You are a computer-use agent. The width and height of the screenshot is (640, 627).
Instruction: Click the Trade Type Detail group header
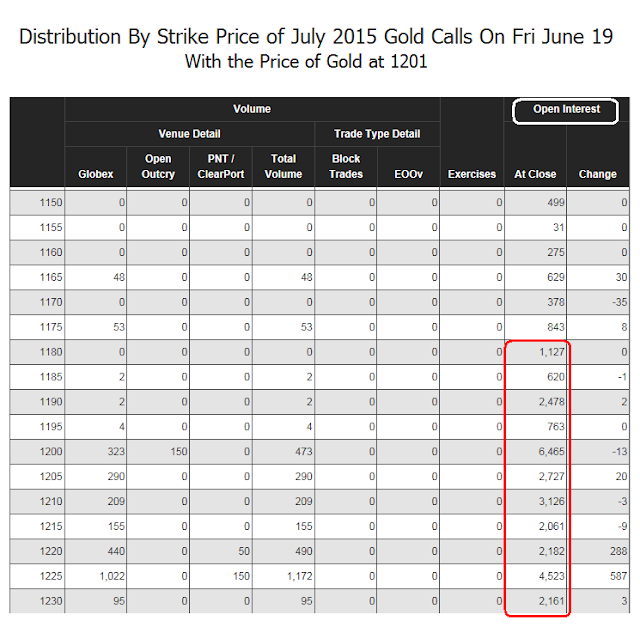(x=377, y=134)
